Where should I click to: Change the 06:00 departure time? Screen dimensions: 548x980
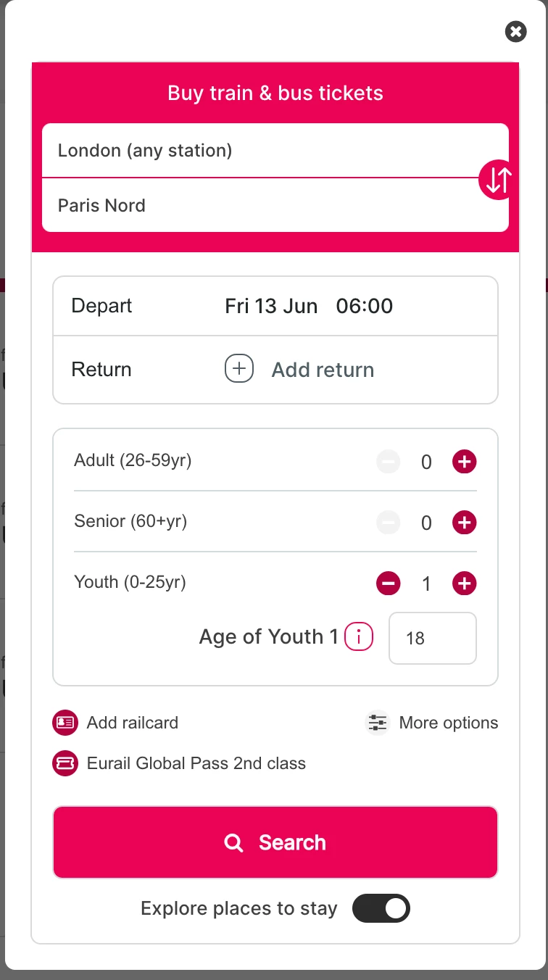pyautogui.click(x=365, y=306)
